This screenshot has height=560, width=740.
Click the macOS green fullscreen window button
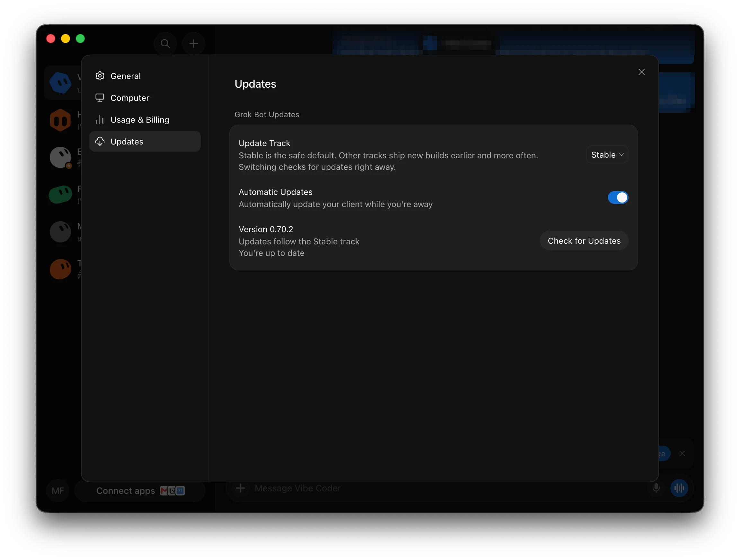pos(80,39)
